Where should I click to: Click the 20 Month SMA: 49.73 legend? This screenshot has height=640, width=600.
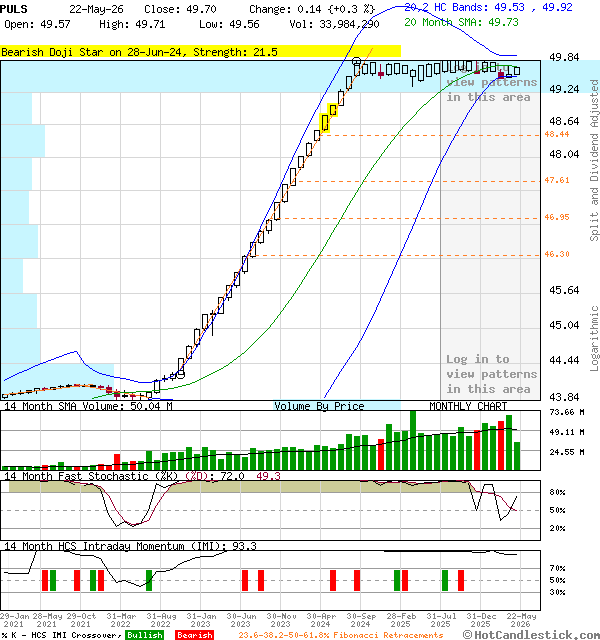461,22
